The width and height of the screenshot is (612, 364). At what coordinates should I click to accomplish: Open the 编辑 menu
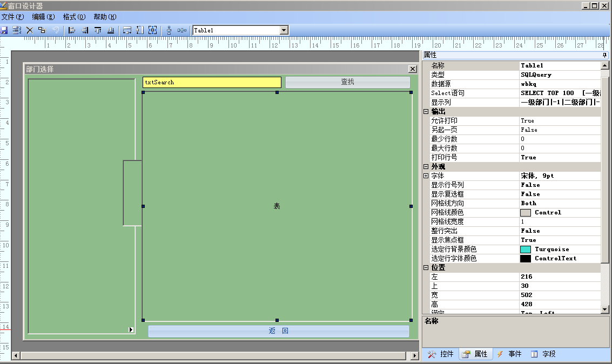(43, 17)
